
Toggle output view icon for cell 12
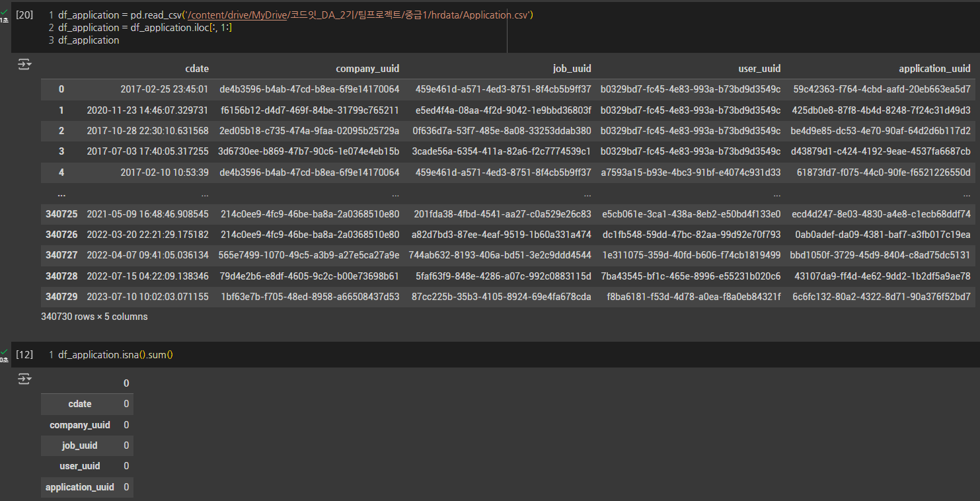(x=24, y=379)
